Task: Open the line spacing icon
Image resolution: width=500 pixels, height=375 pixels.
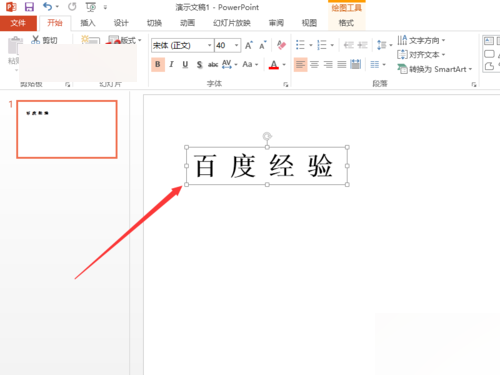Action: pyautogui.click(x=382, y=45)
